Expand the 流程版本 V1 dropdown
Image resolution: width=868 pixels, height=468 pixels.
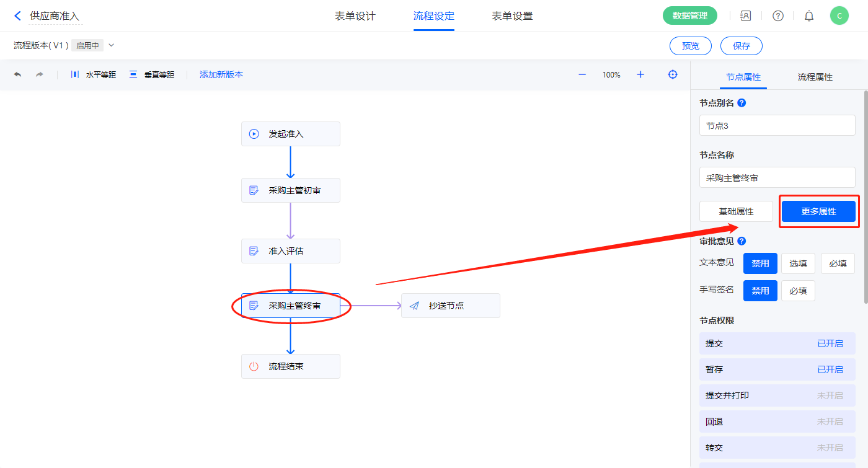(112, 45)
